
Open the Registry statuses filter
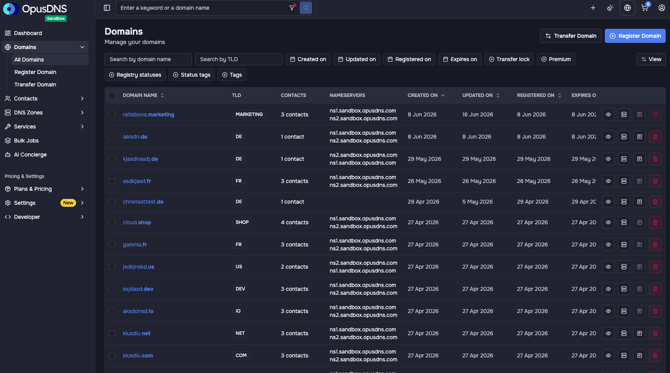[x=135, y=75]
